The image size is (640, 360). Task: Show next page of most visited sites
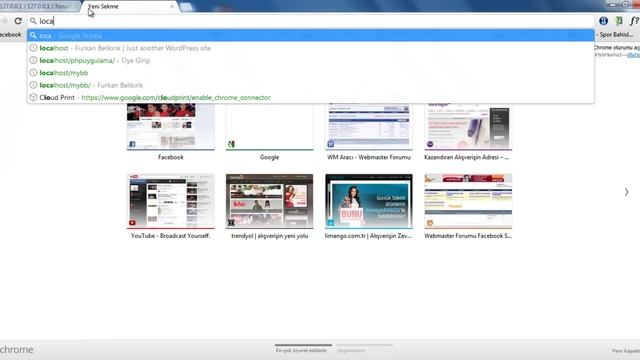tap(626, 192)
